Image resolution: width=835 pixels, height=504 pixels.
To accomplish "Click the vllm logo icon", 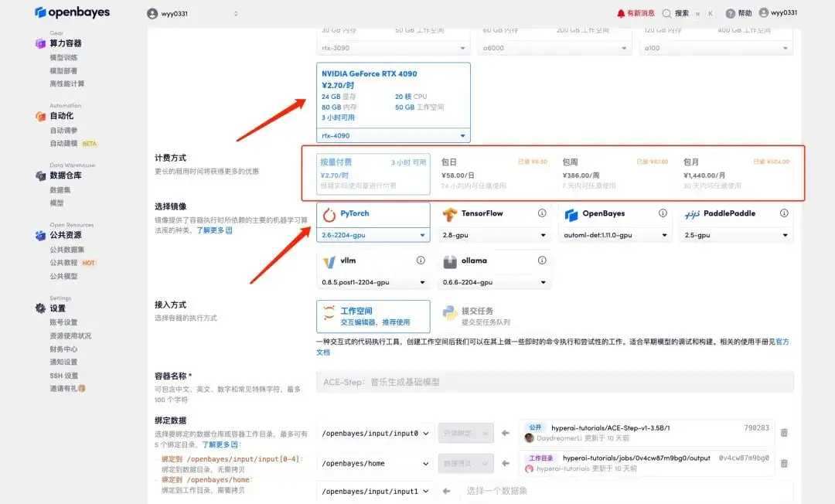I will pos(329,261).
